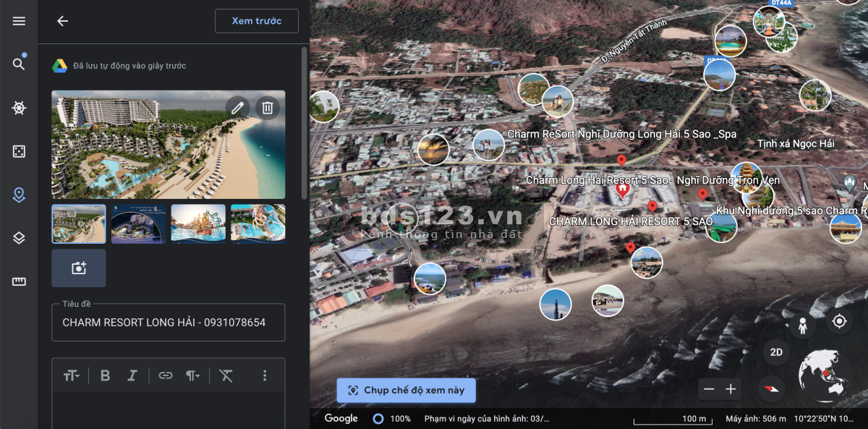Viewport: 868px width, 429px height.
Task: Click the large resort main photo
Action: [x=168, y=144]
